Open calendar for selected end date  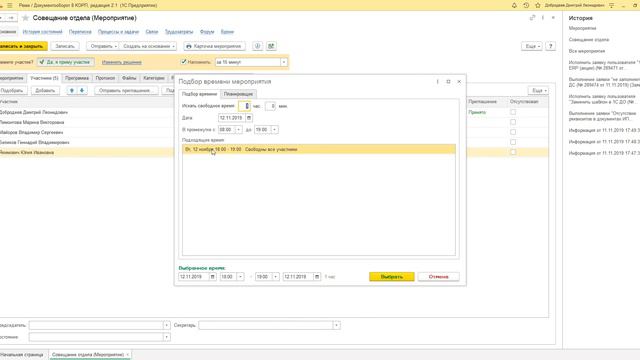click(x=317, y=277)
